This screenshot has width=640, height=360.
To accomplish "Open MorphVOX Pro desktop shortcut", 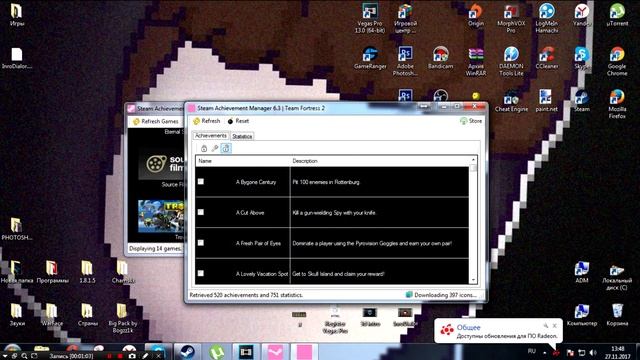I will [x=511, y=18].
